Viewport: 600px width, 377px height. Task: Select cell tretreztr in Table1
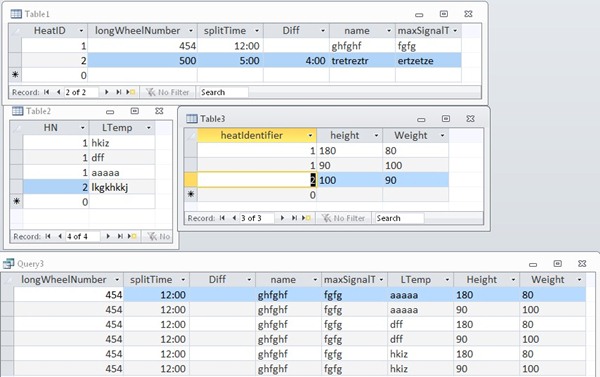[x=362, y=60]
